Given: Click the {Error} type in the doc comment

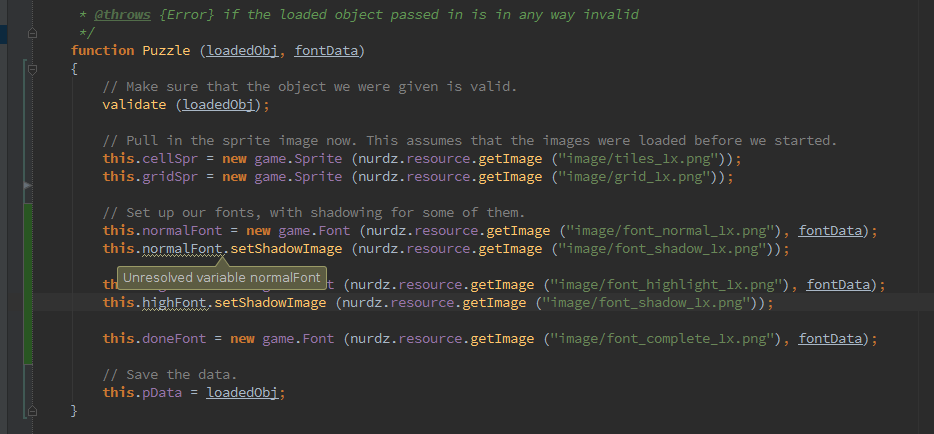Looking at the screenshot, I should click(186, 14).
